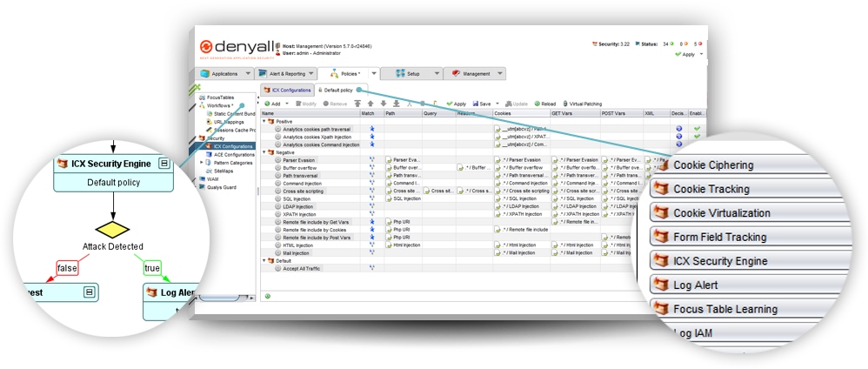Collapse the Positive rules group
The height and width of the screenshot is (369, 868).
click(x=264, y=121)
